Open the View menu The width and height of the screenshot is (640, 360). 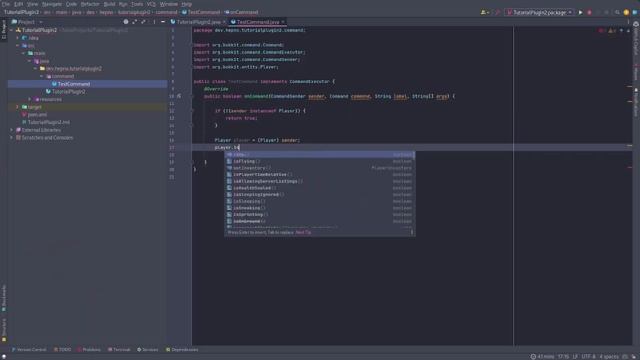pos(32,4)
